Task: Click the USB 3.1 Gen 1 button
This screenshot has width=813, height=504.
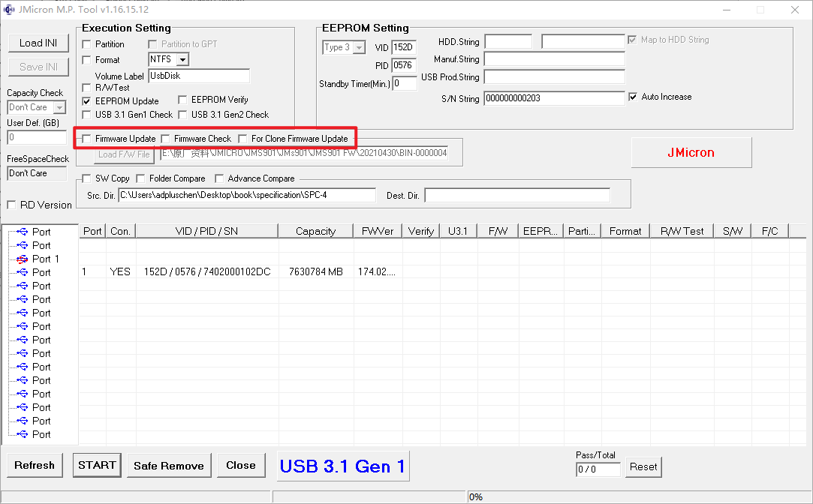Action: click(x=343, y=466)
